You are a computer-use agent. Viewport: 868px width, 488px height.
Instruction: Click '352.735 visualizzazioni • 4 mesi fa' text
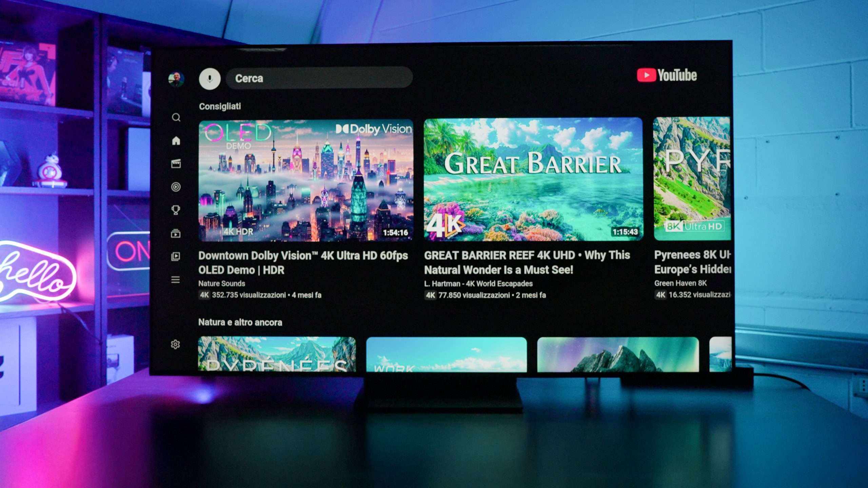coord(267,295)
